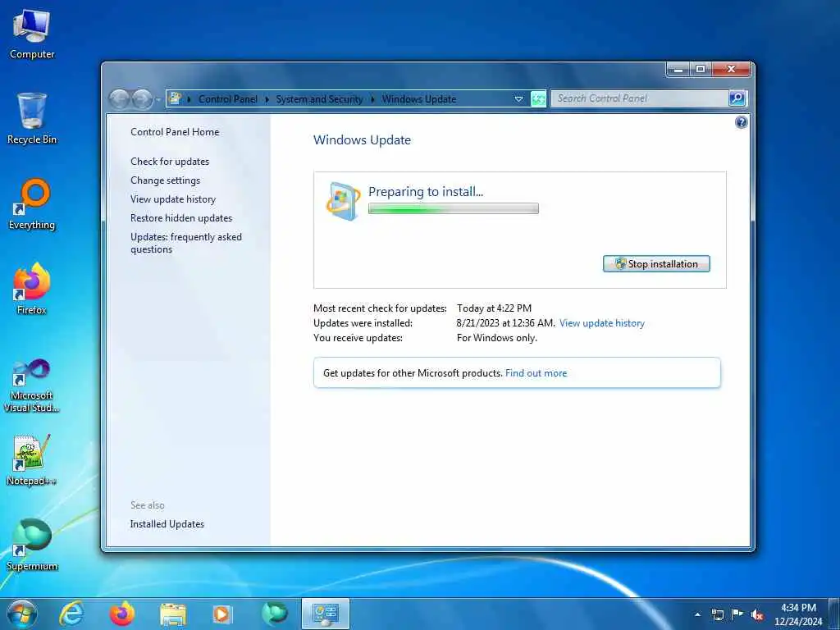Click the View update history link beside install date
840x630 pixels.
pos(601,323)
